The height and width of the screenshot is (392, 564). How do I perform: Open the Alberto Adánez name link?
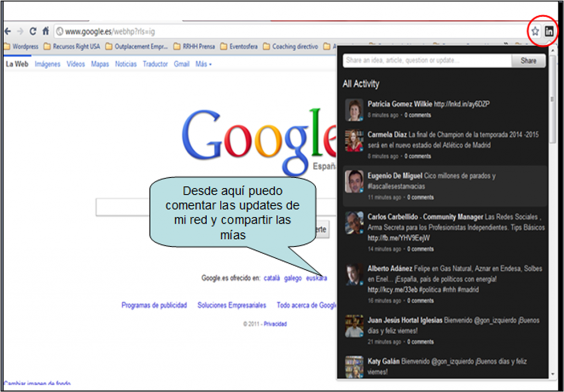pyautogui.click(x=389, y=269)
